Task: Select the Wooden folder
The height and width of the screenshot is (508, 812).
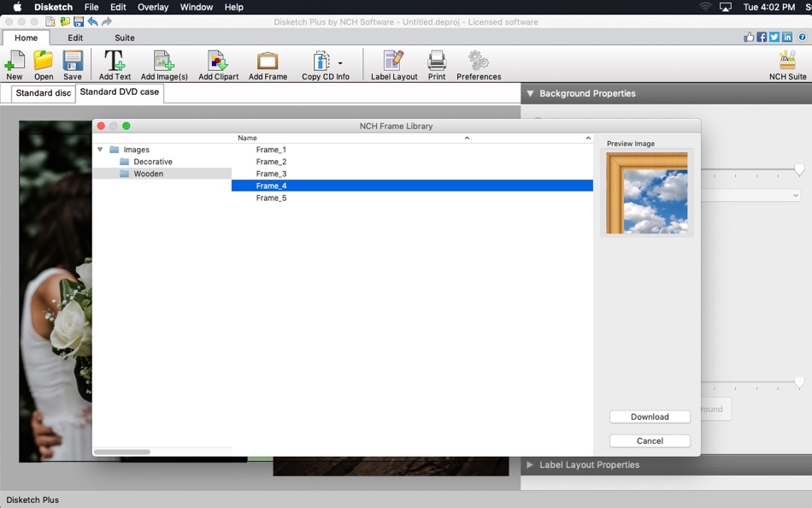Action: pos(162,174)
